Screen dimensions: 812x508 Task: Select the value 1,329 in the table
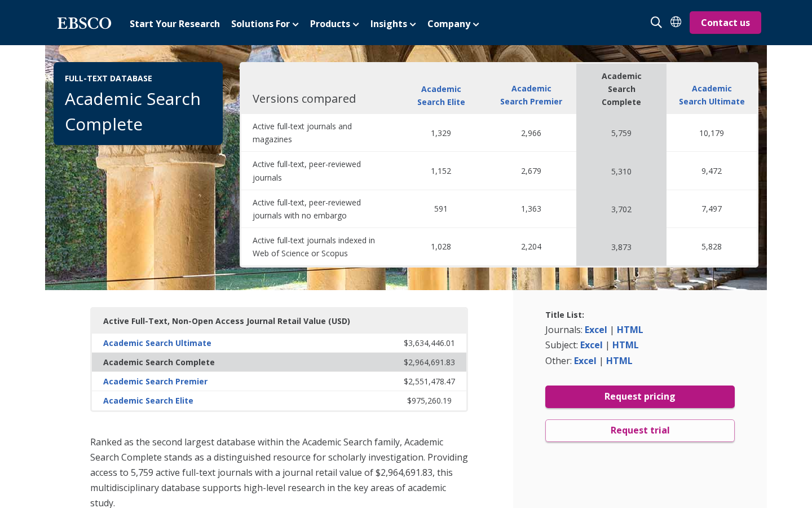pyautogui.click(x=441, y=133)
